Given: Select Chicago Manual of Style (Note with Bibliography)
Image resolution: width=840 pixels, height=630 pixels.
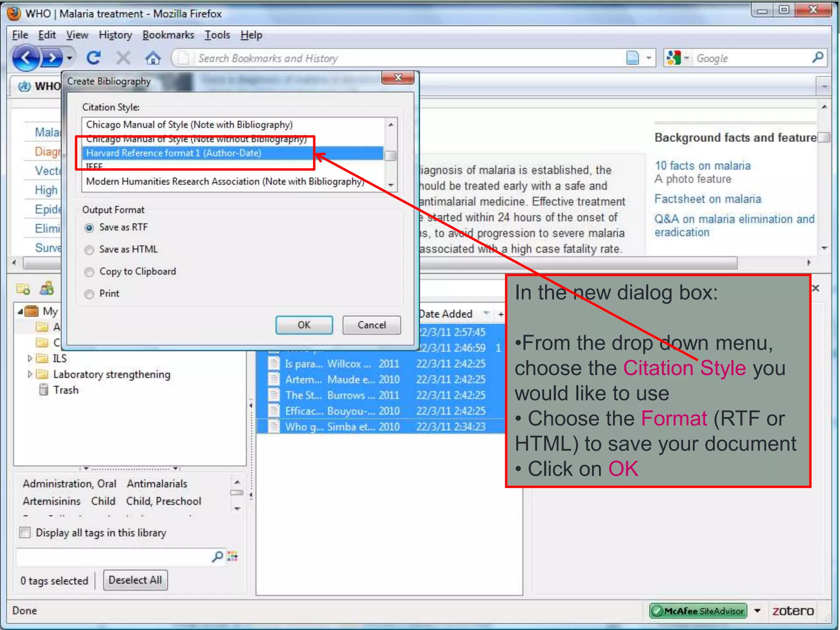Looking at the screenshot, I should (x=233, y=125).
